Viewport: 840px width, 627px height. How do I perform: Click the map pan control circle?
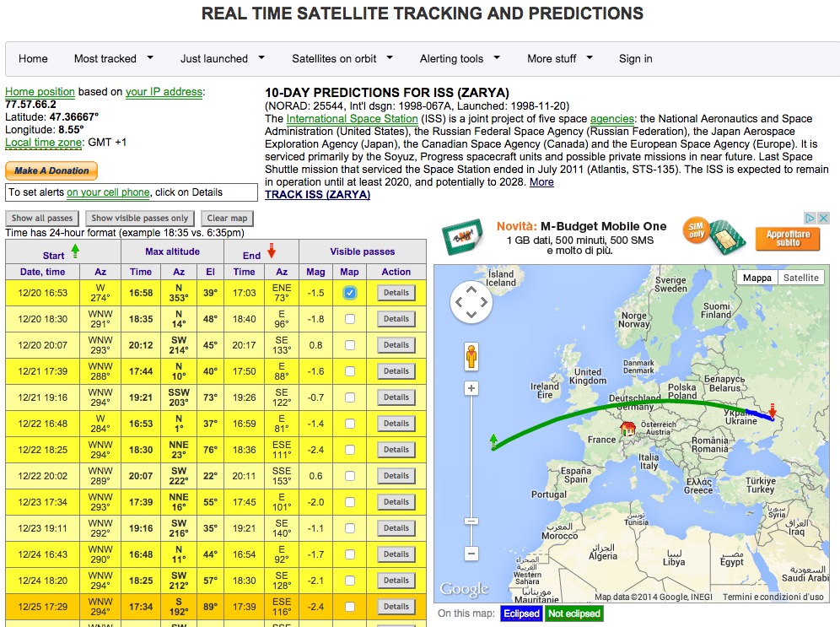click(x=471, y=302)
